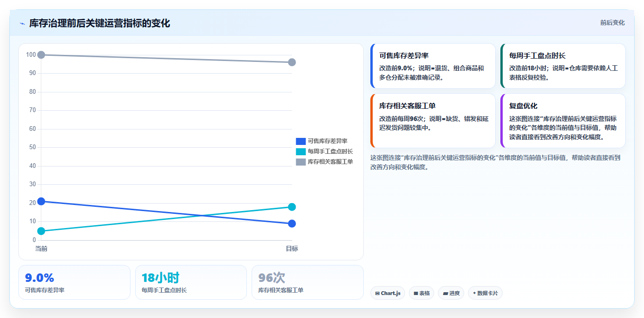Click the icon inside 进度 chip

[x=445, y=293]
